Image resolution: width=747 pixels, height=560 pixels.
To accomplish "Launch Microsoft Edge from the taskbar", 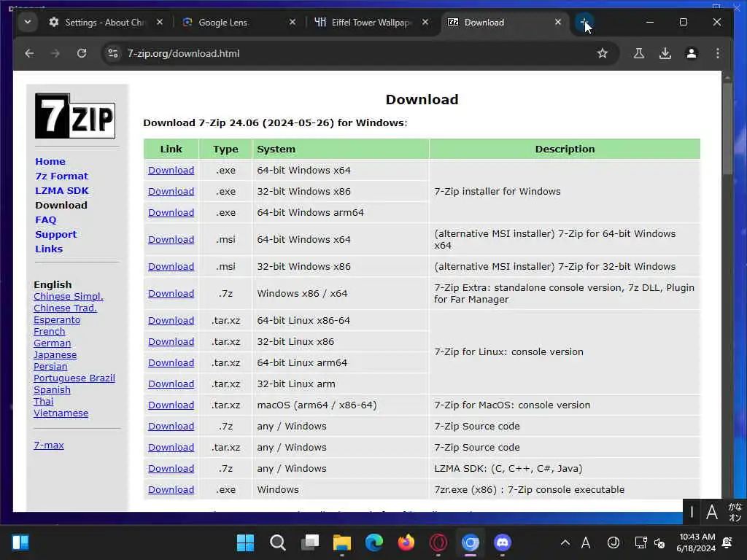I will [374, 542].
